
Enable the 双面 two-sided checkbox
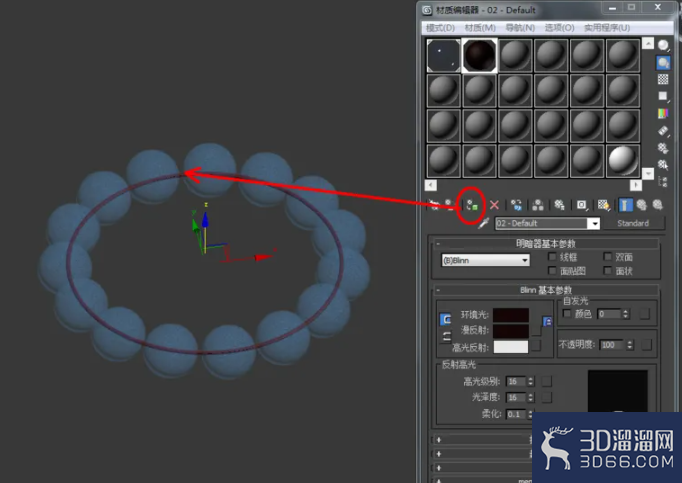(608, 257)
